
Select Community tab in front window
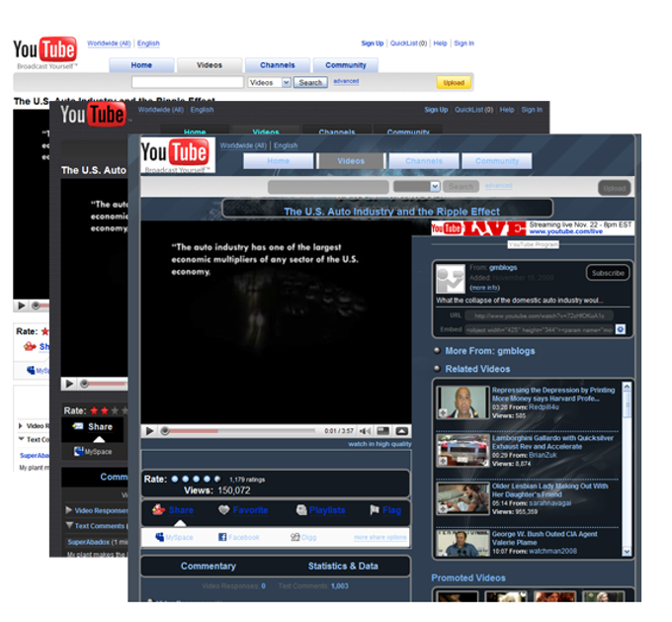click(x=497, y=161)
